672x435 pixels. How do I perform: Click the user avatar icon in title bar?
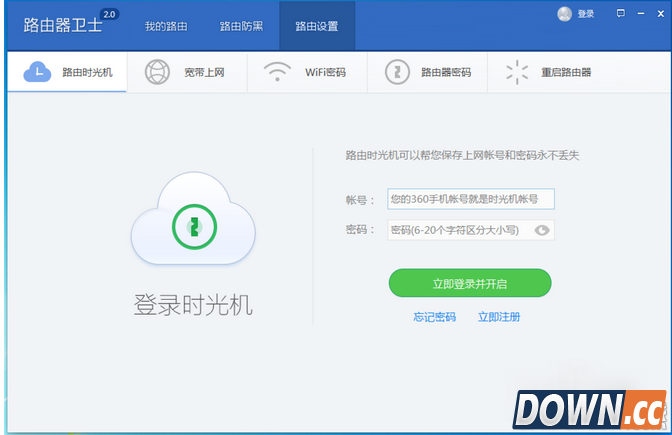click(564, 14)
